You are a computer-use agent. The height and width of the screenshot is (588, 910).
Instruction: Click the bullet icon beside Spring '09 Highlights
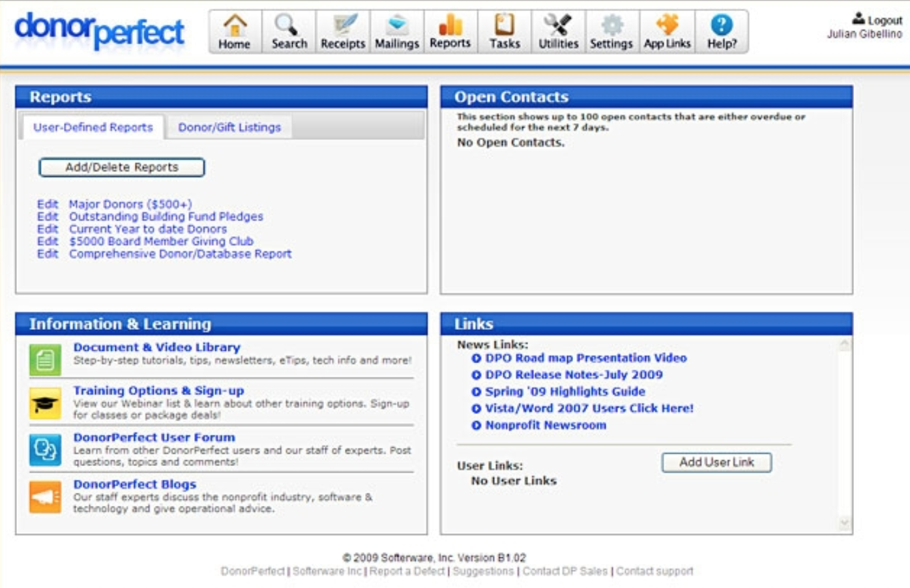[x=476, y=392]
